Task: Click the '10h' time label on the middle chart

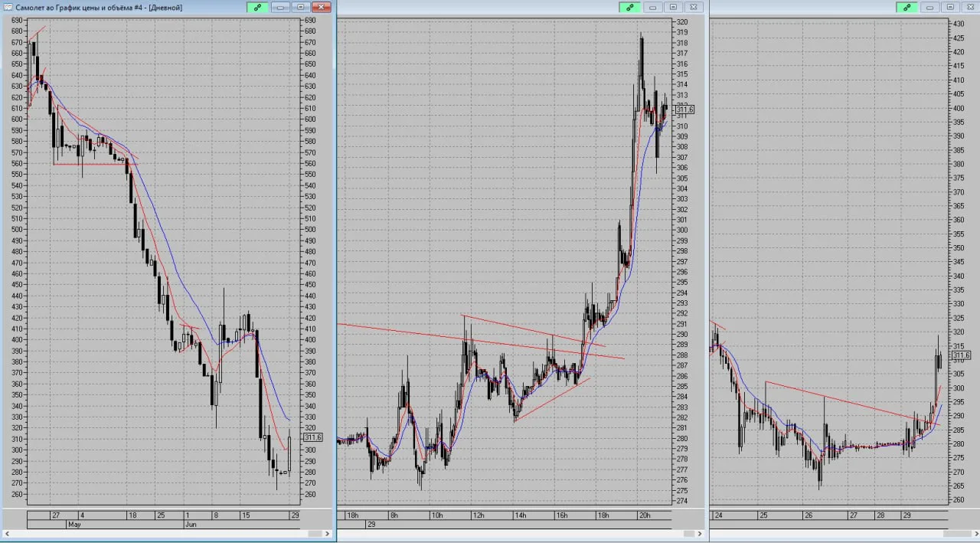Action: coord(437,515)
